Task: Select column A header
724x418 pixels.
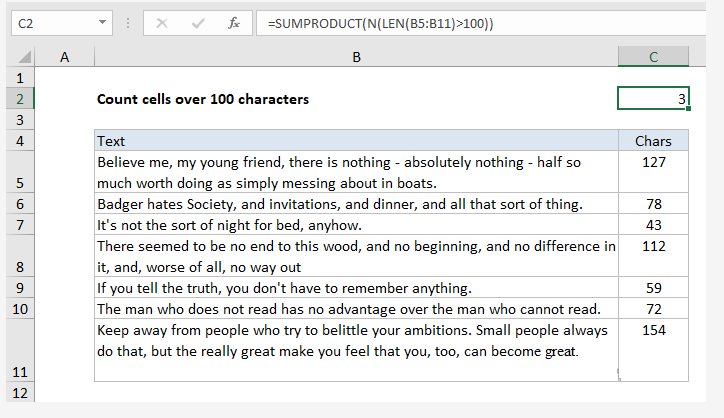Action: (65, 57)
